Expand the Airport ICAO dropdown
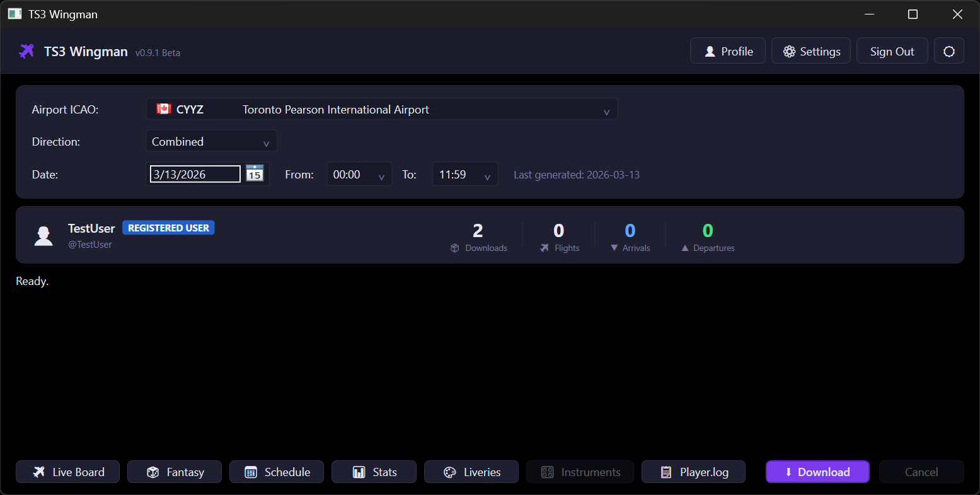This screenshot has height=495, width=980. [x=381, y=109]
